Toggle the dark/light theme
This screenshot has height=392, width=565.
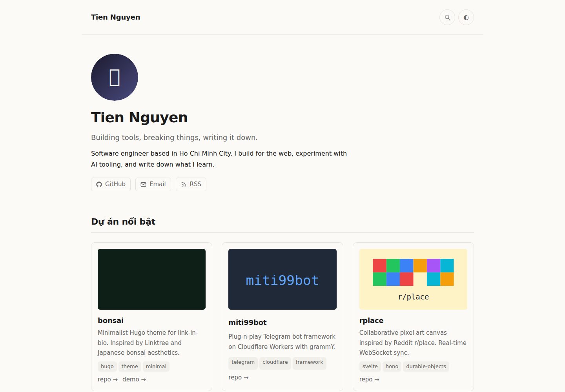pos(466,17)
